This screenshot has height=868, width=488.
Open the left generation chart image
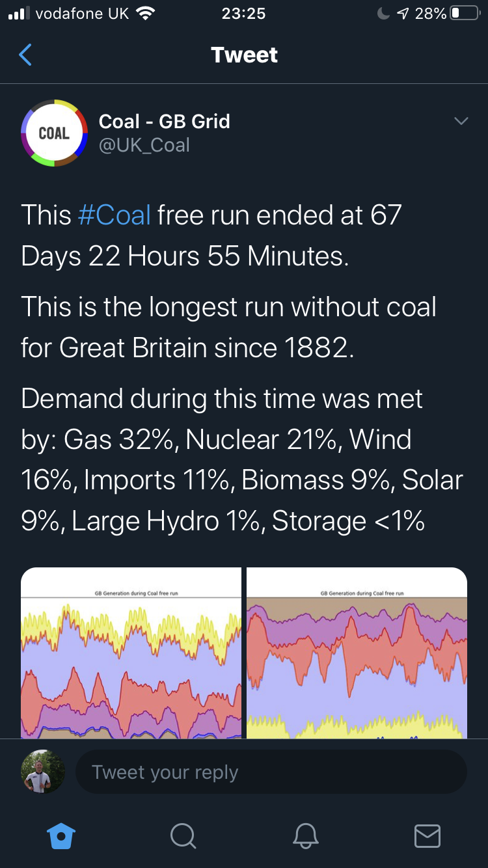[x=131, y=653]
